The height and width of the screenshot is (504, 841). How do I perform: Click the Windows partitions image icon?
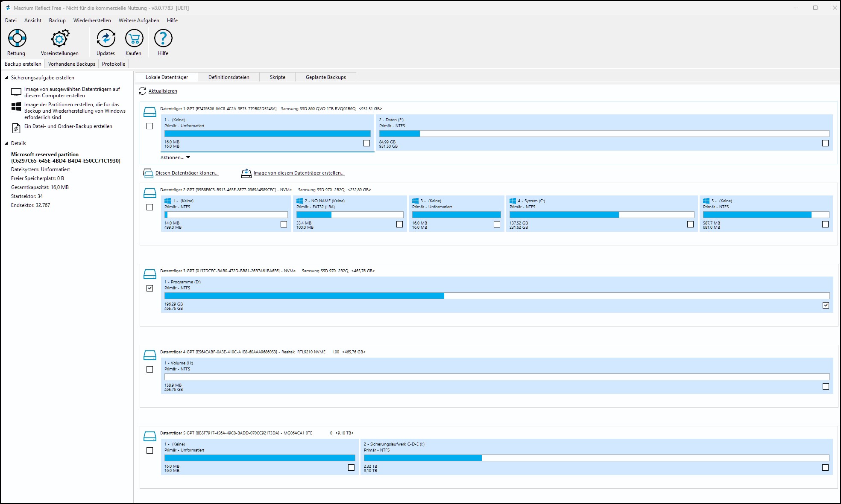(16, 107)
